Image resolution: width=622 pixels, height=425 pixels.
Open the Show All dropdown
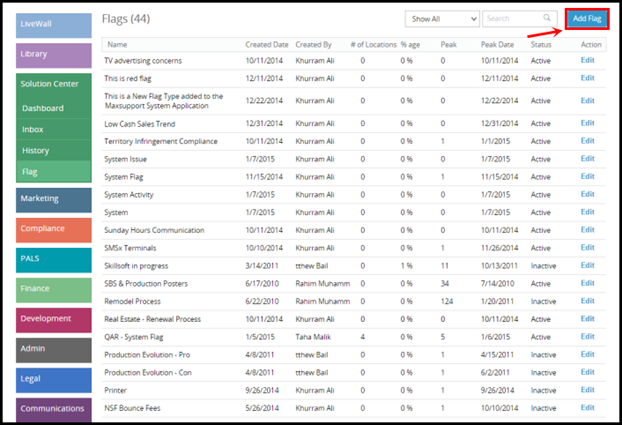(442, 19)
